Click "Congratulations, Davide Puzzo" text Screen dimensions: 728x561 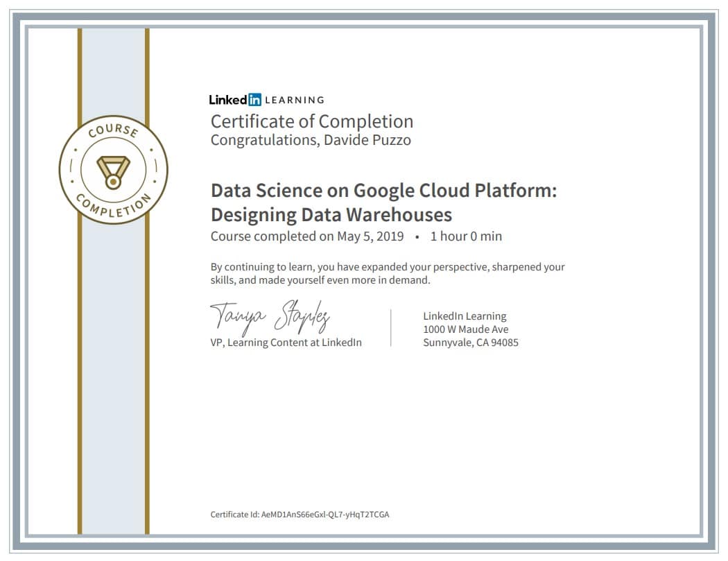[311, 140]
